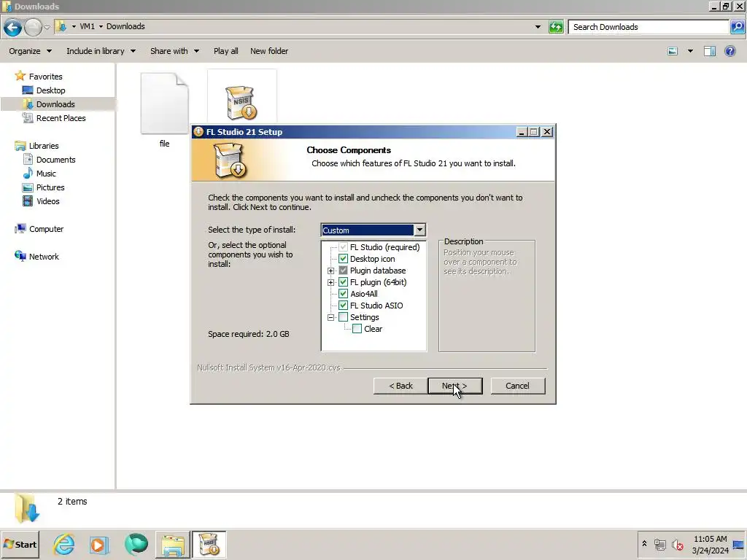The width and height of the screenshot is (747, 560).
Task: Click the FL Studio (required) checkbox
Action: pyautogui.click(x=343, y=247)
